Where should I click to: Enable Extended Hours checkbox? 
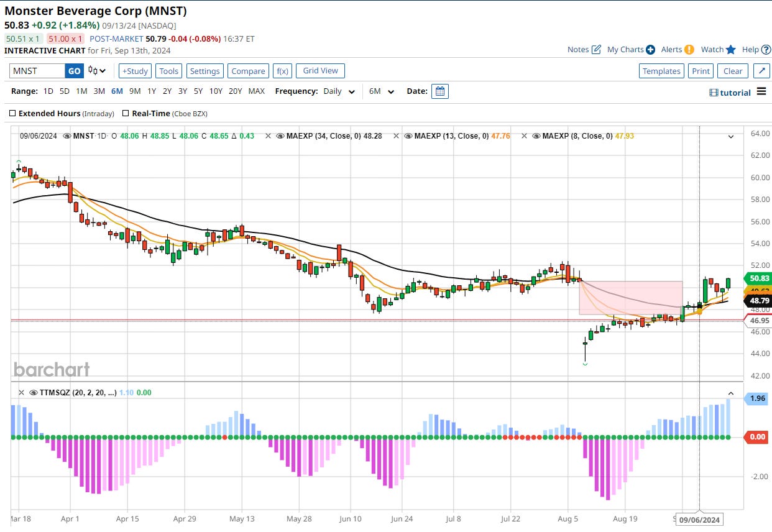(13, 114)
